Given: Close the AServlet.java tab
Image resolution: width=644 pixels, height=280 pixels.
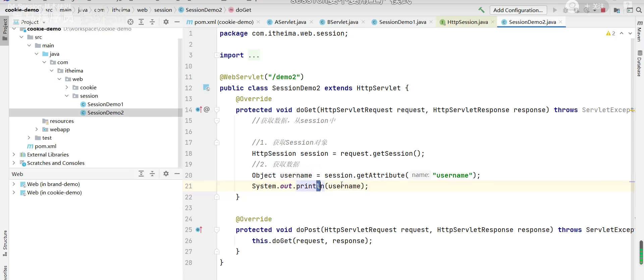Looking at the screenshot, I should coord(311,22).
